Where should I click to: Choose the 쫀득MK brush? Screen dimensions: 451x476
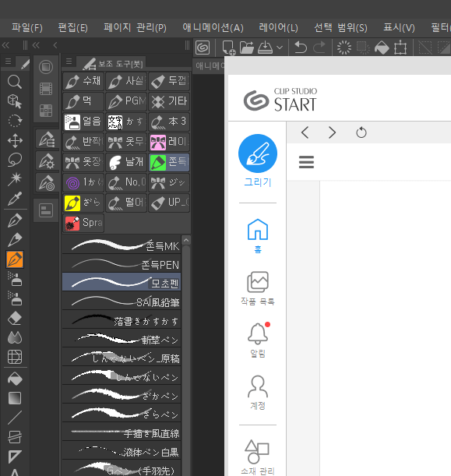coord(122,245)
